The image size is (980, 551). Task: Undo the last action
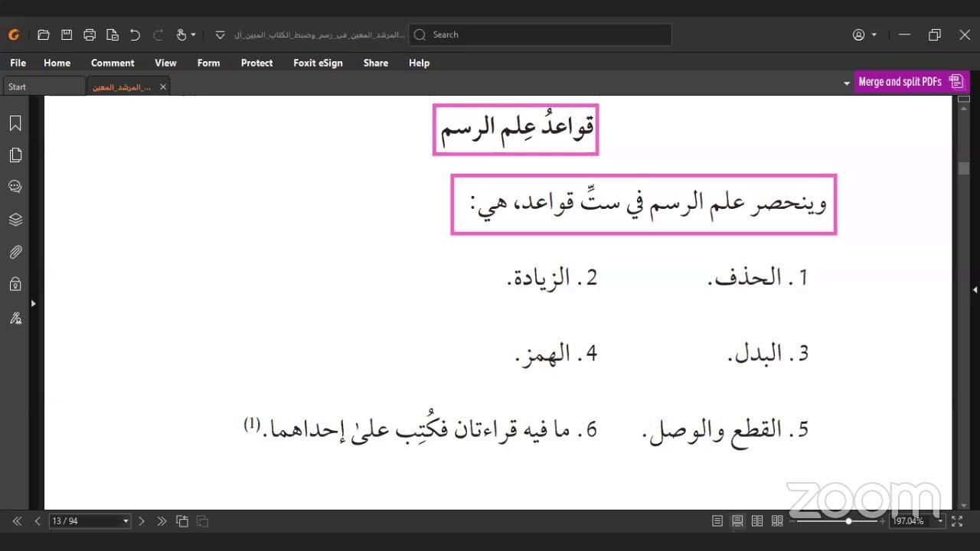pyautogui.click(x=136, y=34)
